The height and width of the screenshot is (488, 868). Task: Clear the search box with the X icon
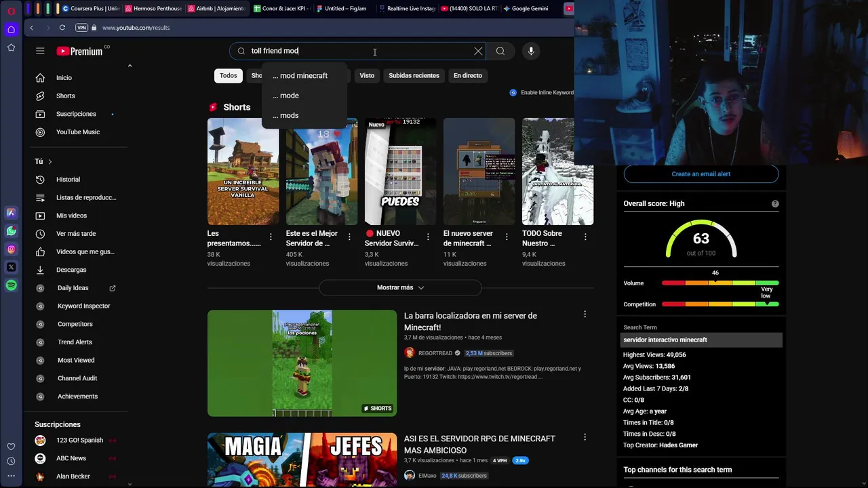coord(478,51)
